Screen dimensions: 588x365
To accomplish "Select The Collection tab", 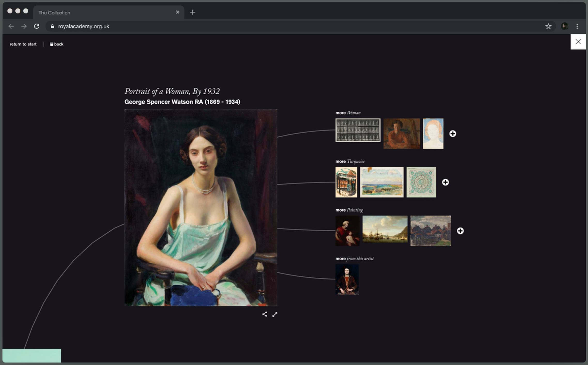I will (109, 12).
